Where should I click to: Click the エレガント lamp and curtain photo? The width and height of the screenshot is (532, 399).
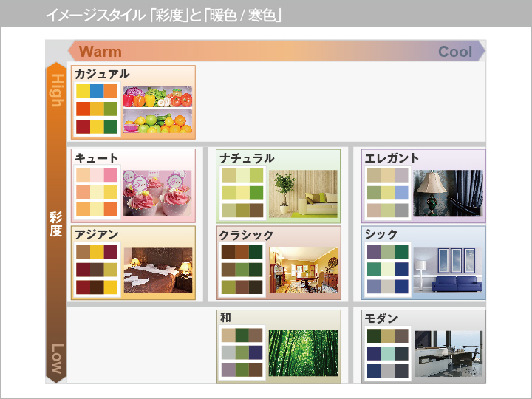click(x=448, y=193)
